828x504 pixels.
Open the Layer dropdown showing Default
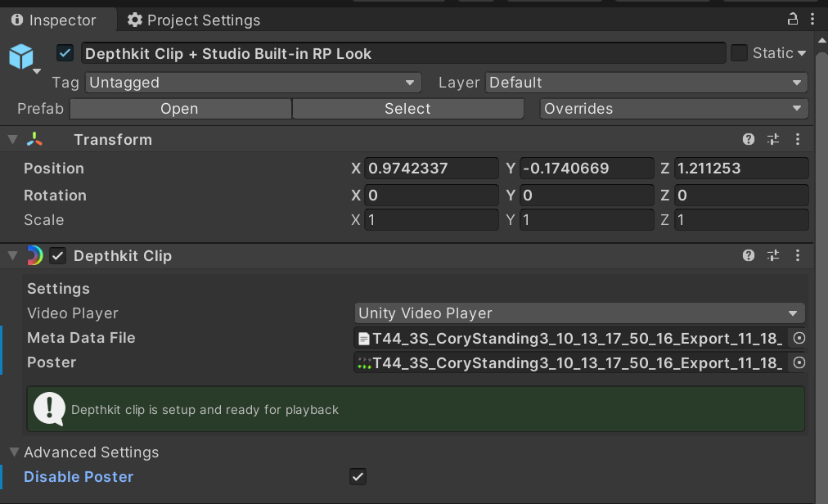coord(646,83)
